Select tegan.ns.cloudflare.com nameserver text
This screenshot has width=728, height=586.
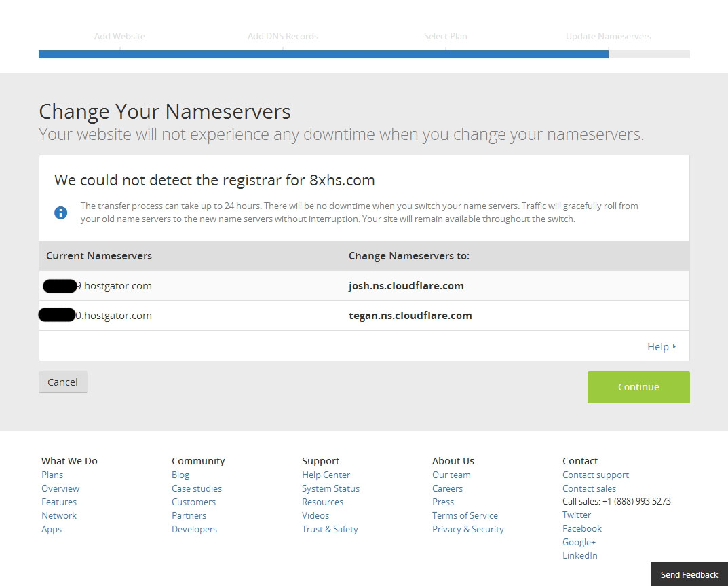(410, 316)
